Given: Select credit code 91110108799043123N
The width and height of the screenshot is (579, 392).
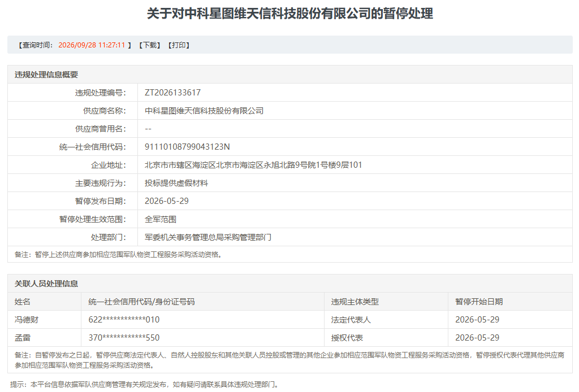Looking at the screenshot, I should click(187, 147).
